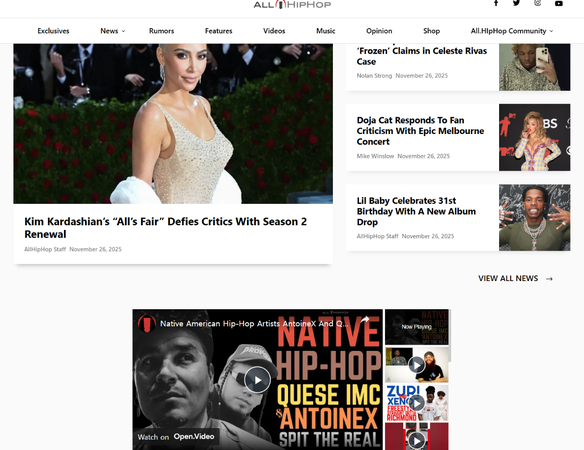Click the AllHipHop channel avatar in video
The image size is (584, 450).
pos(147,323)
